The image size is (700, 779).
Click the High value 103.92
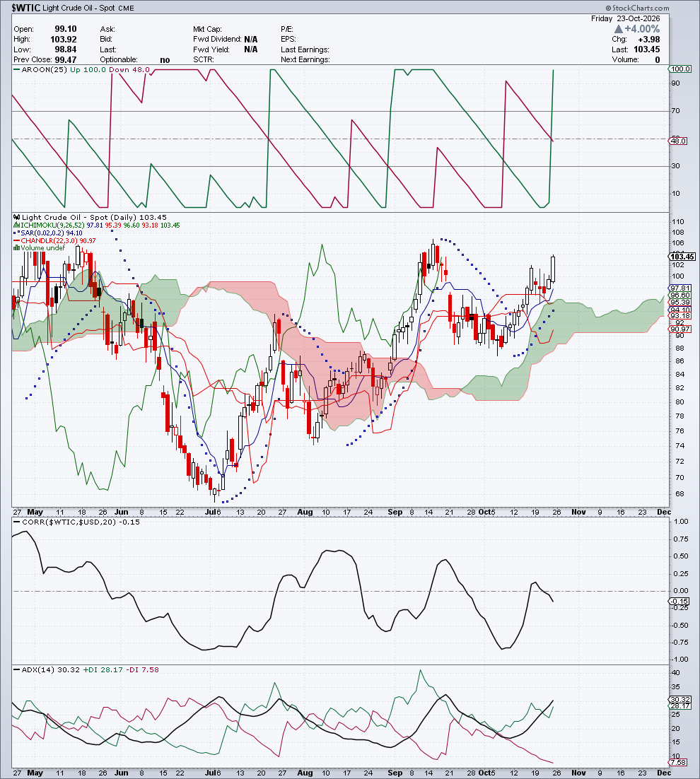64,40
